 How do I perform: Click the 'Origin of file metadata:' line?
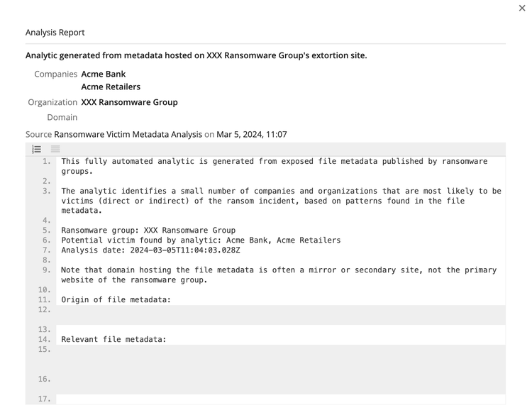click(116, 300)
